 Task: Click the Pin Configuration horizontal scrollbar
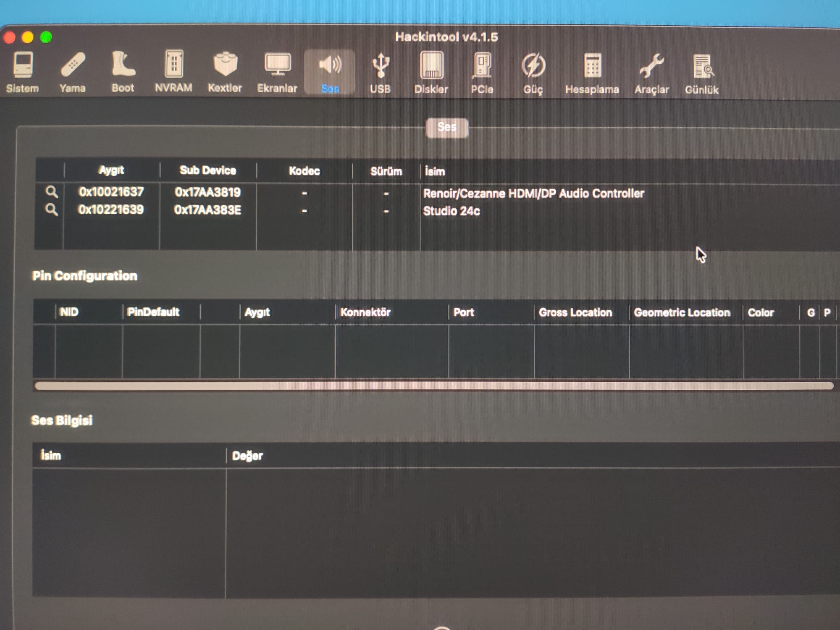(x=434, y=386)
